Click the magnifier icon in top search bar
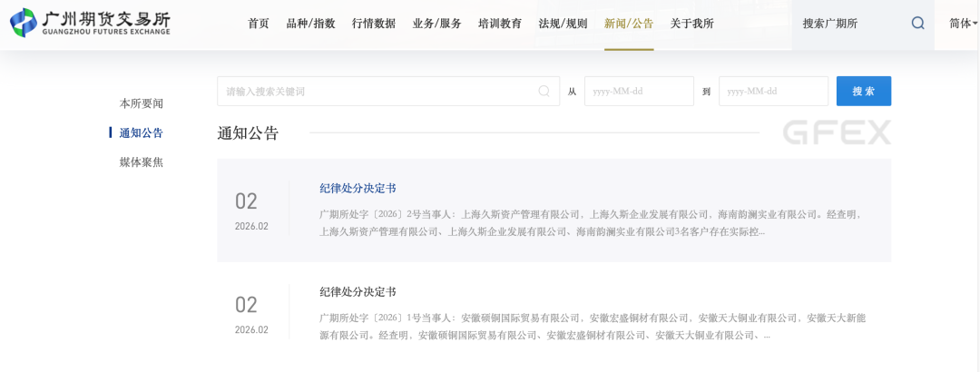The height and width of the screenshot is (372, 980). [x=917, y=24]
